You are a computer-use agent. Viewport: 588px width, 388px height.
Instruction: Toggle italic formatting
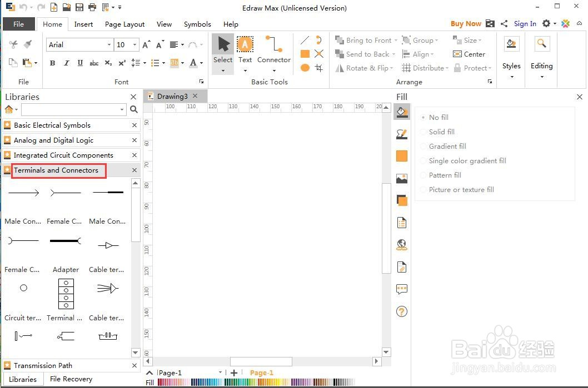point(66,63)
